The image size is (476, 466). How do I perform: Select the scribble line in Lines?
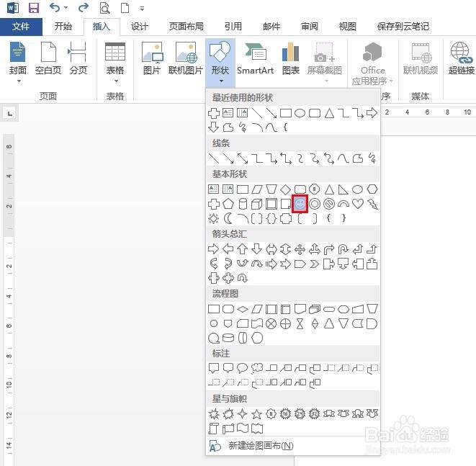[x=372, y=158]
